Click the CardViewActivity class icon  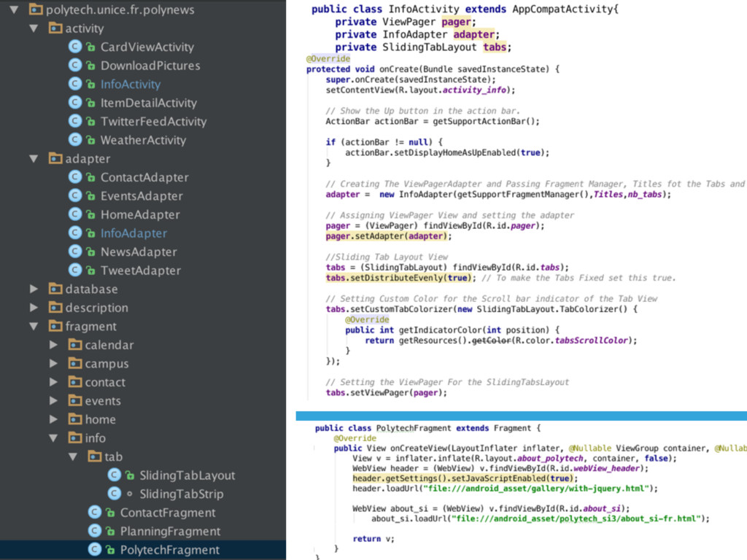75,47
